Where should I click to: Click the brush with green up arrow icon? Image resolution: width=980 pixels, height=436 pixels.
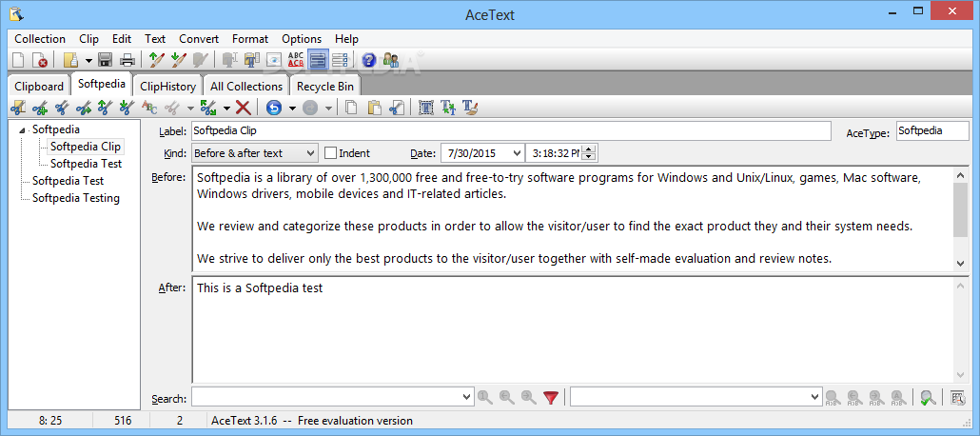tap(156, 60)
